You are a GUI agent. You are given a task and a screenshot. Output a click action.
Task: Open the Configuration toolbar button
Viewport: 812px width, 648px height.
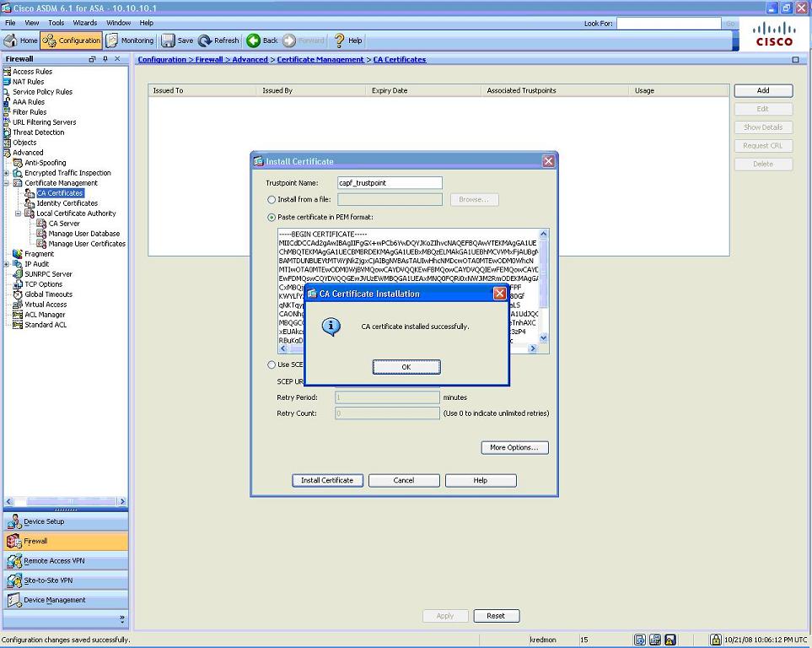point(71,40)
